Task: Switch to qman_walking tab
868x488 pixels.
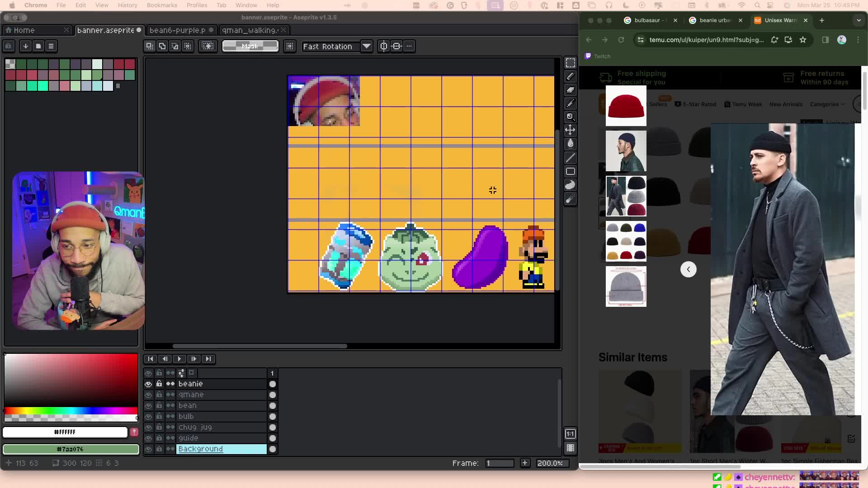Action: [x=254, y=30]
